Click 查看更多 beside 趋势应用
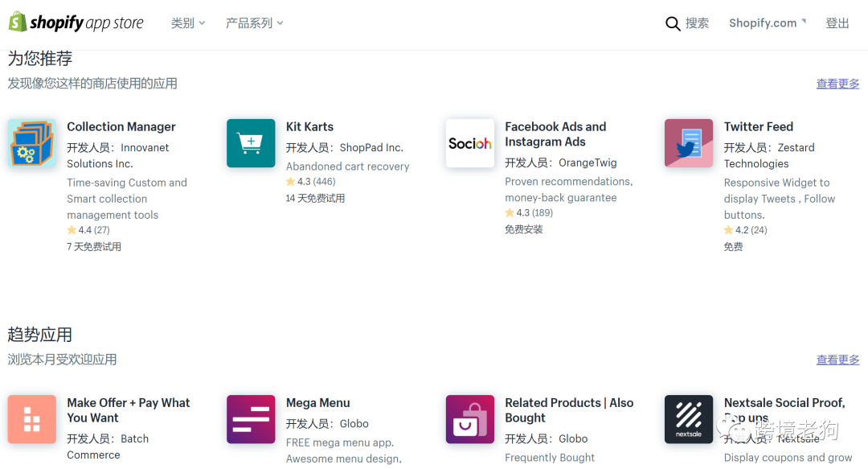The height and width of the screenshot is (469, 868). (x=837, y=360)
